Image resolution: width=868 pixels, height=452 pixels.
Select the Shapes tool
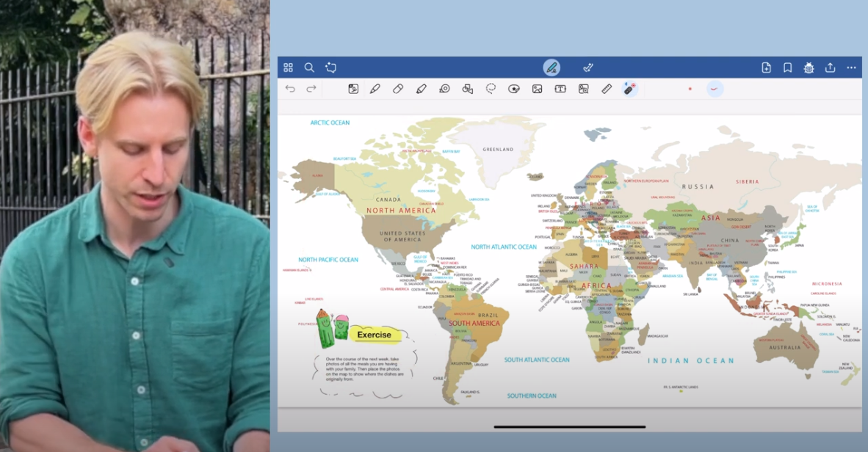click(x=467, y=89)
